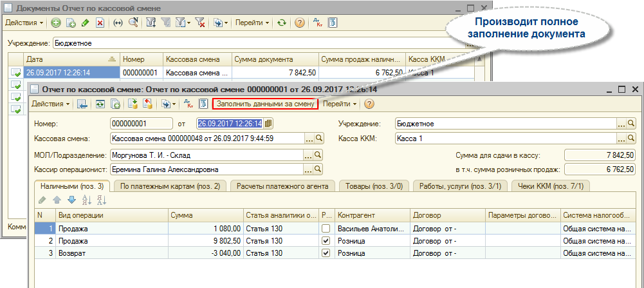
Task: Switch to the Товары (поз. 3/0) tab
Action: click(x=374, y=186)
